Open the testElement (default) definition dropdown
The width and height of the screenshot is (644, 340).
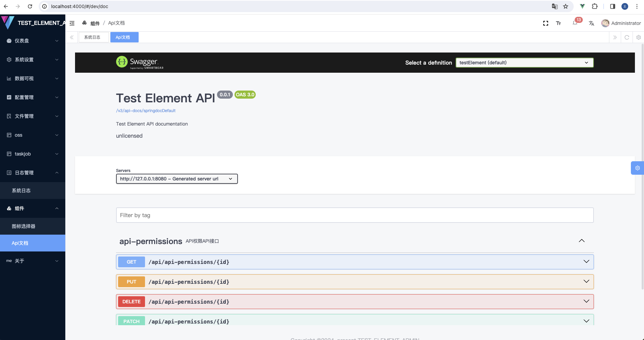524,63
